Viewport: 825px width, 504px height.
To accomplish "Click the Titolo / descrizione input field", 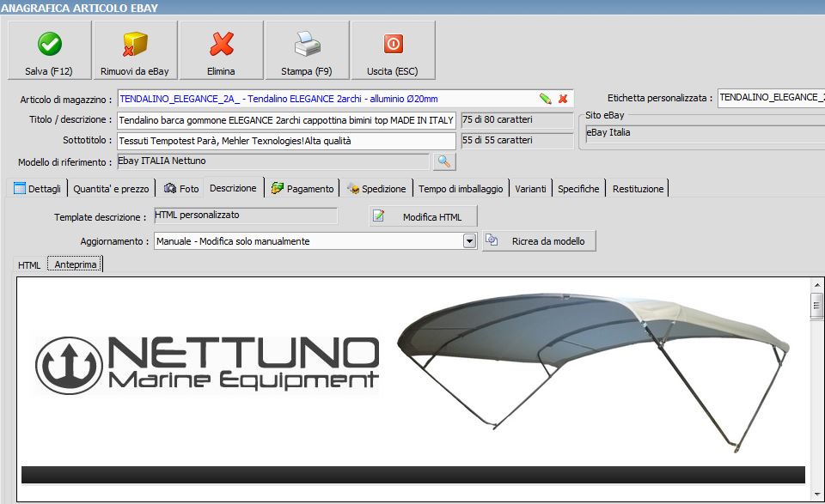I will [286, 120].
